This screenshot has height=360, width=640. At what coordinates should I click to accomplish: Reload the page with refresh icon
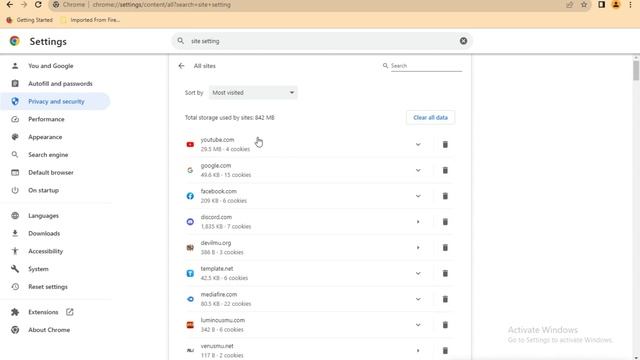click(x=38, y=4)
